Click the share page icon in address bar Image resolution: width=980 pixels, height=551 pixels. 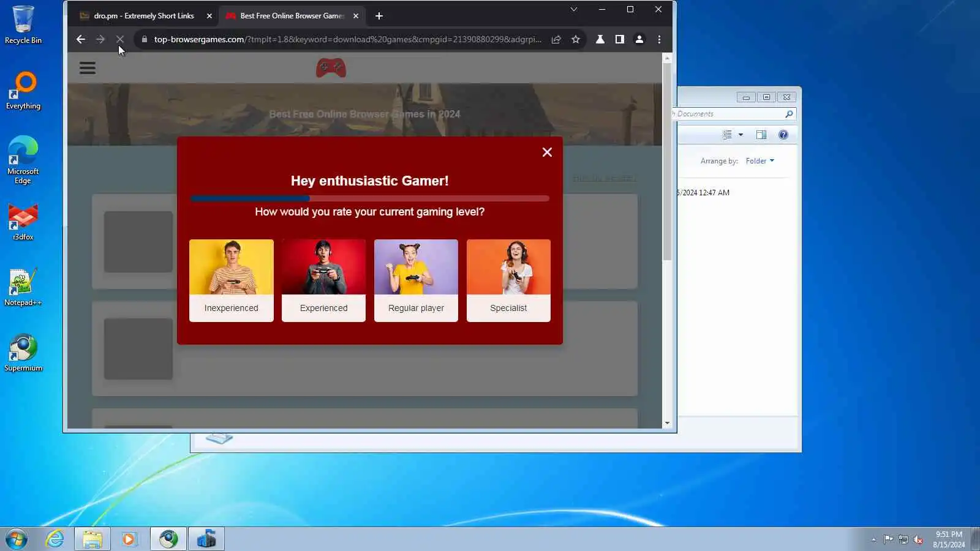556,39
